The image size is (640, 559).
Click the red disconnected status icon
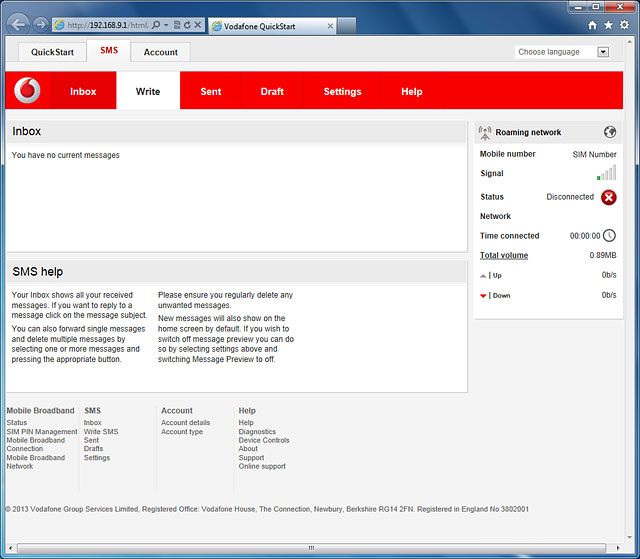609,197
